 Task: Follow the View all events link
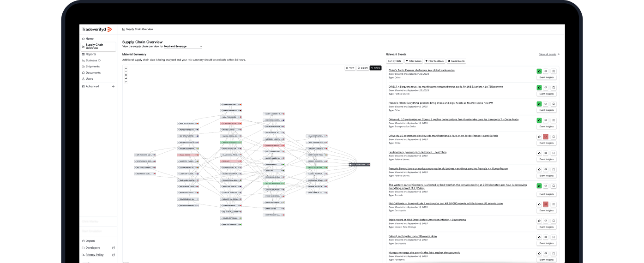[x=549, y=54]
